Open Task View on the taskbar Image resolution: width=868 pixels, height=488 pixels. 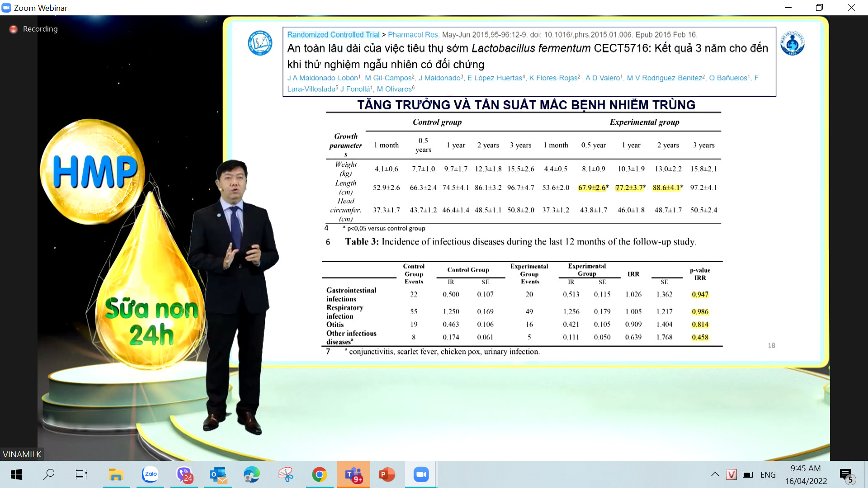(x=81, y=474)
